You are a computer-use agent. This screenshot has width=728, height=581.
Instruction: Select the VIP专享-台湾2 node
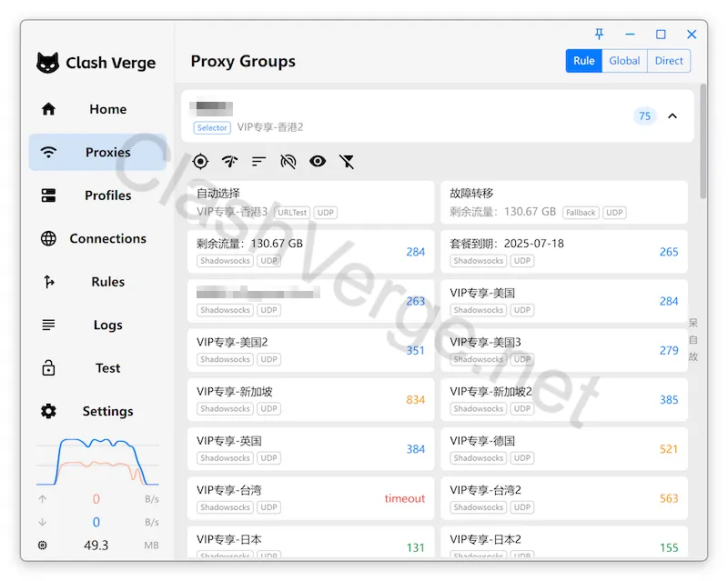click(564, 498)
